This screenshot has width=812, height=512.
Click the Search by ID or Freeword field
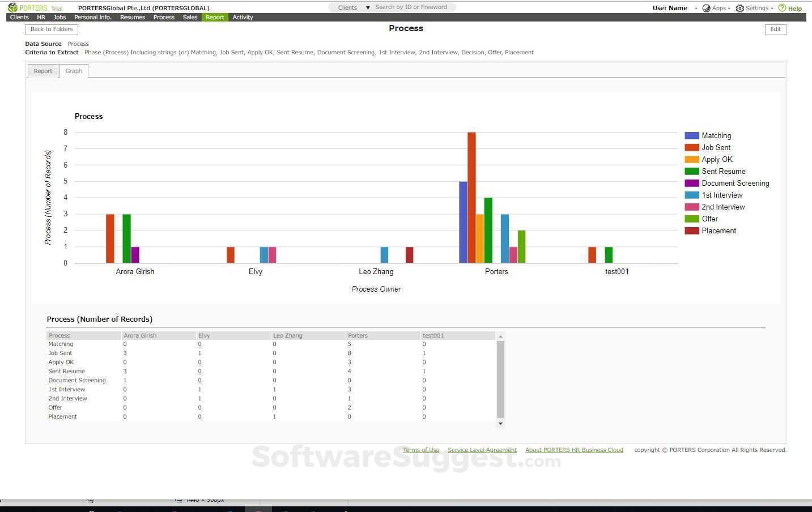[412, 7]
